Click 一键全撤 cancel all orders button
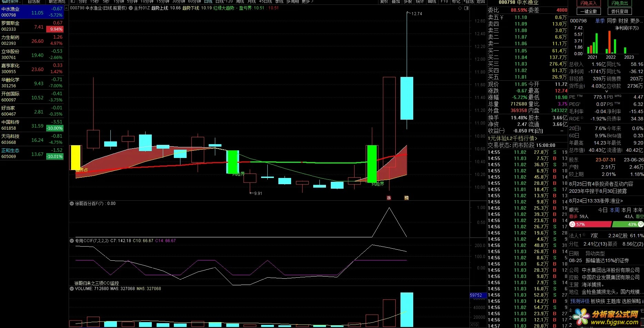 (x=588, y=11)
